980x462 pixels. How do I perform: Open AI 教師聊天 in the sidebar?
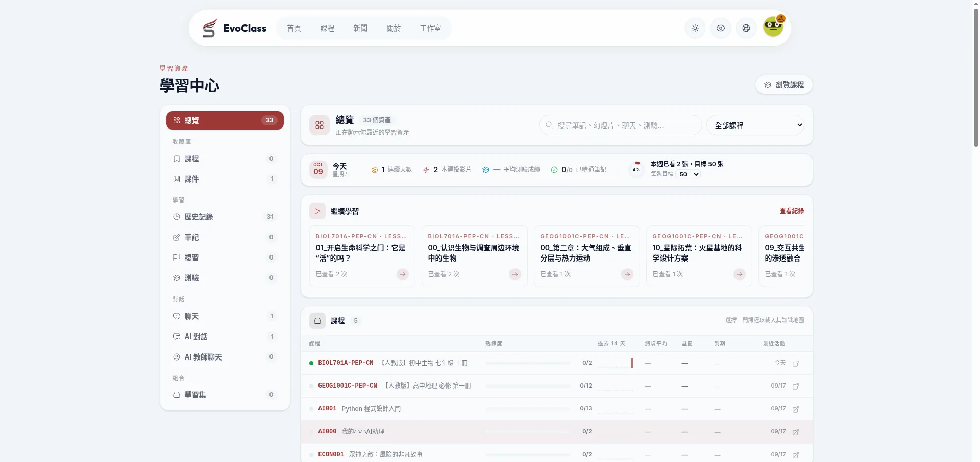click(x=225, y=357)
